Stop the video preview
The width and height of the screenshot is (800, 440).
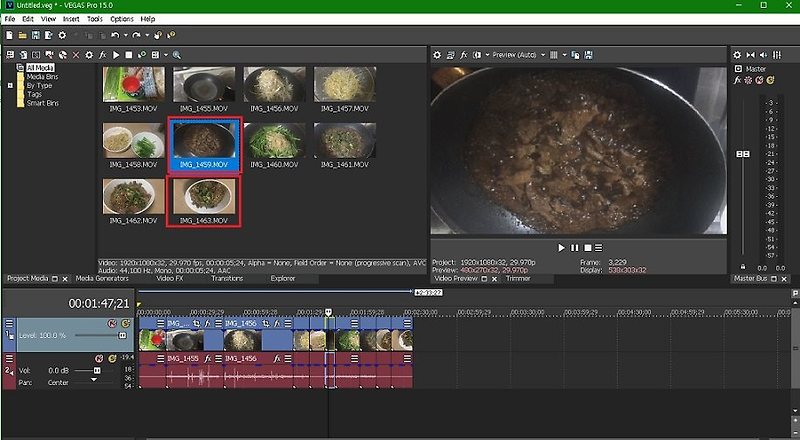tap(587, 248)
